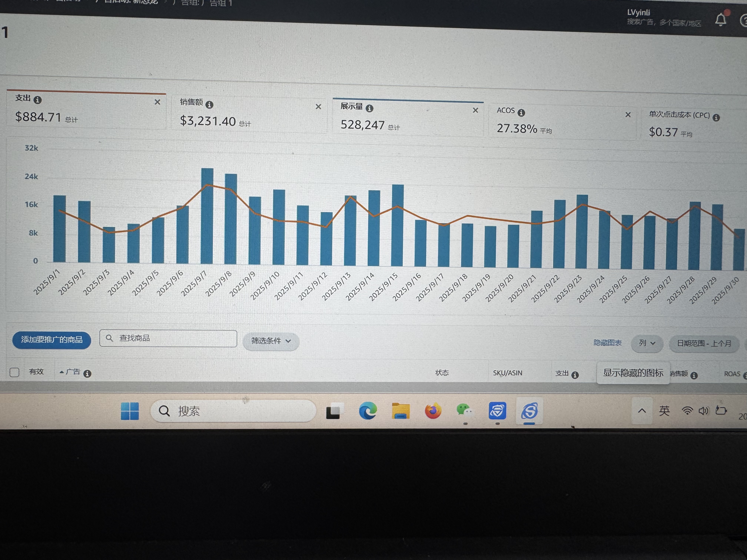Expand the 筛选条件 filter dropdown
This screenshot has height=560, width=747.
(270, 341)
